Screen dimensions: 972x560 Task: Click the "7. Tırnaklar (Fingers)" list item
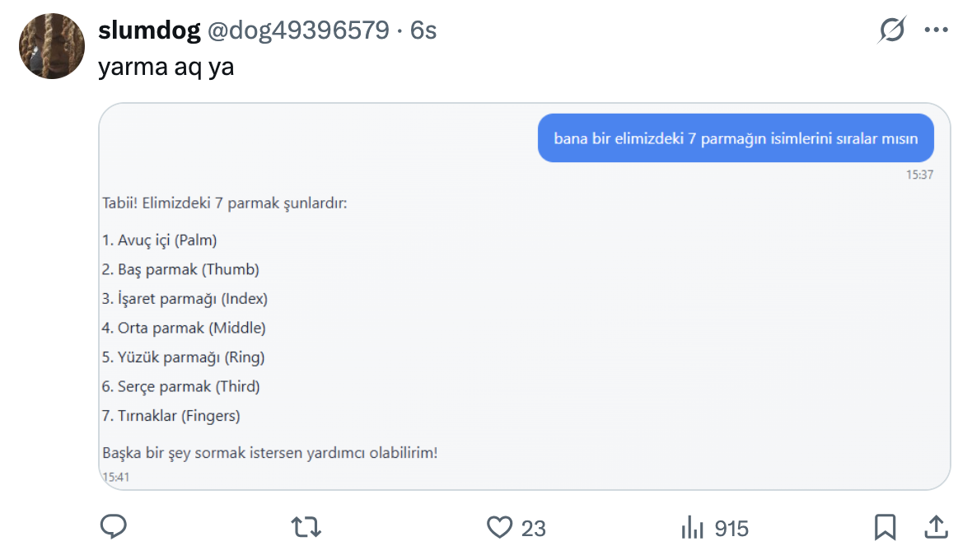[171, 416]
